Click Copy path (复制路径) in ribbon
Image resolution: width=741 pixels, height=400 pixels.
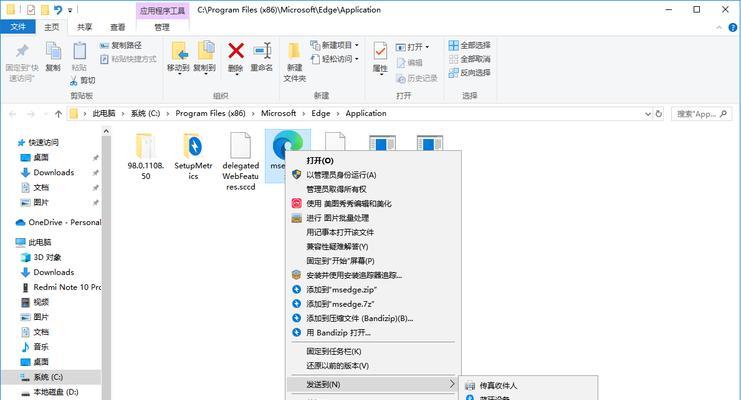point(121,45)
